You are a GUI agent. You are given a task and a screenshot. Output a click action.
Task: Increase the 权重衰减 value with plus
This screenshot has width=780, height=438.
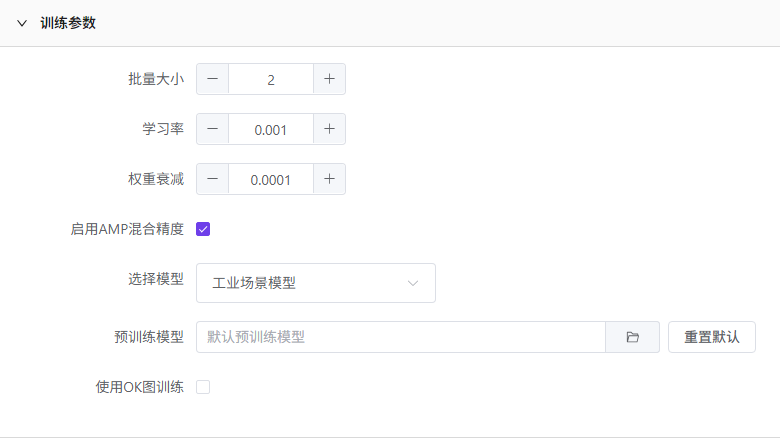coord(329,179)
